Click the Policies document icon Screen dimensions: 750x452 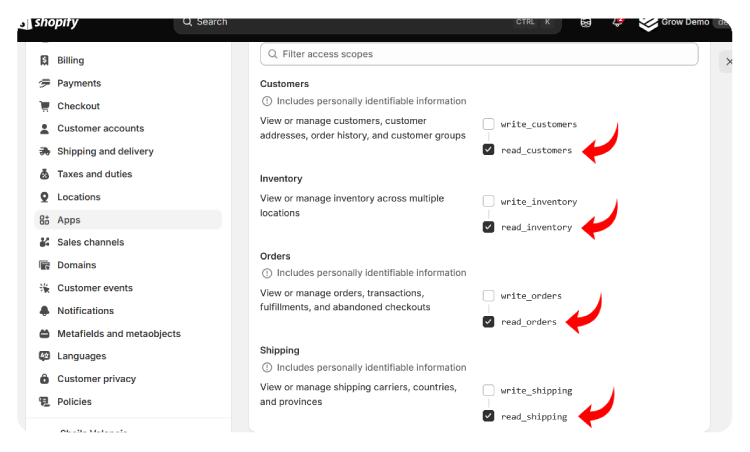[44, 402]
